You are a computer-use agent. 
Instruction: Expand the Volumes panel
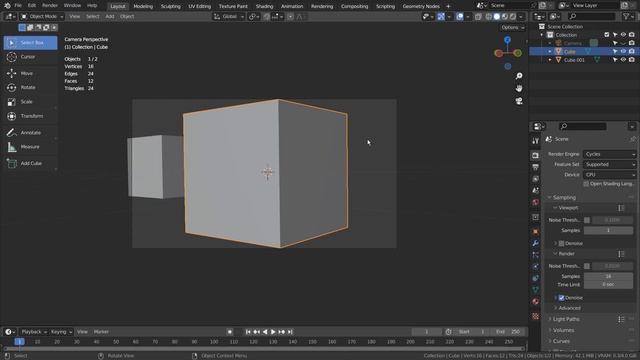click(563, 330)
